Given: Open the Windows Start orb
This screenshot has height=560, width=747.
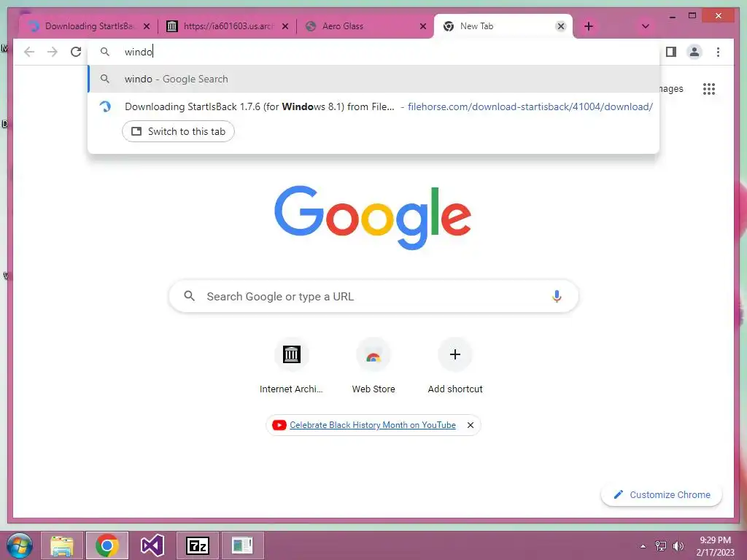Looking at the screenshot, I should pos(20,545).
